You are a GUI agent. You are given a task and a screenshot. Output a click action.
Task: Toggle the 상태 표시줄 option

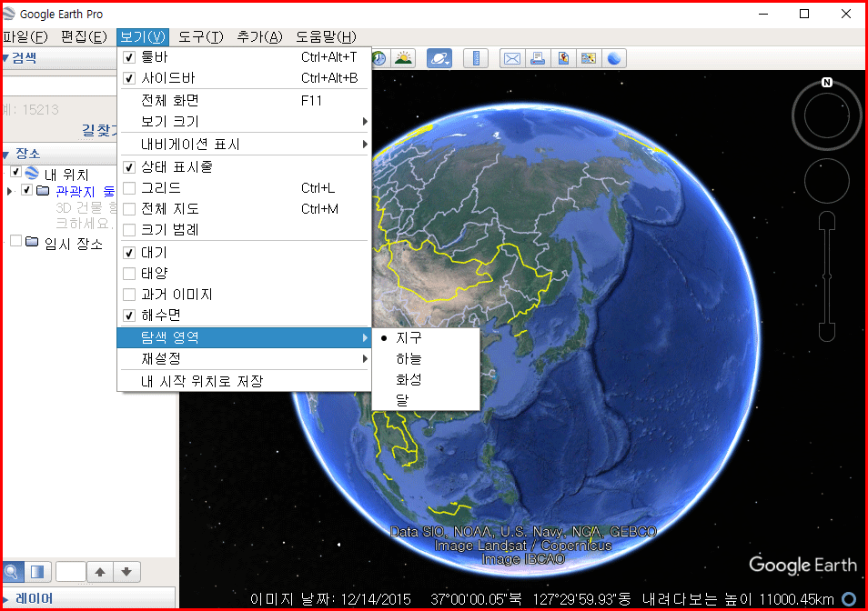pos(129,167)
